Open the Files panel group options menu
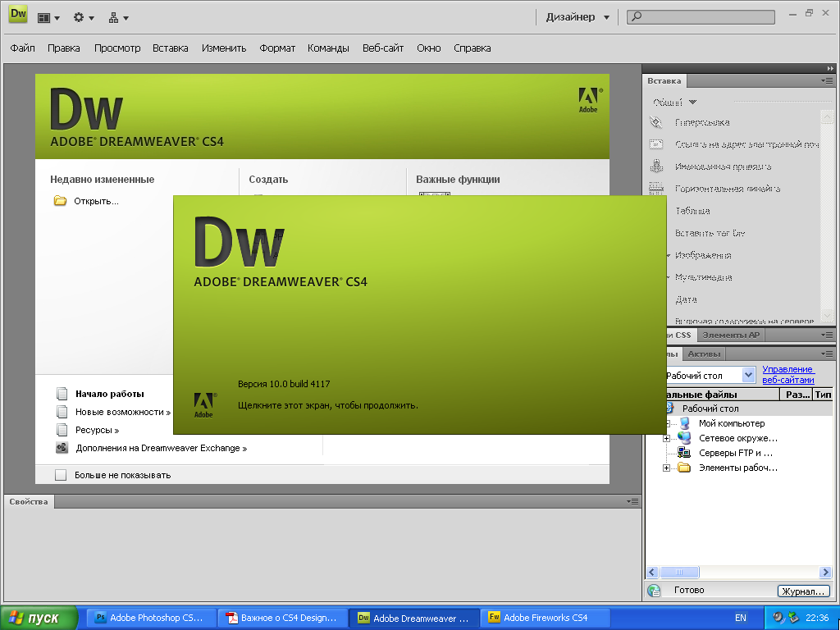Viewport: 840px width, 630px height. [x=827, y=354]
